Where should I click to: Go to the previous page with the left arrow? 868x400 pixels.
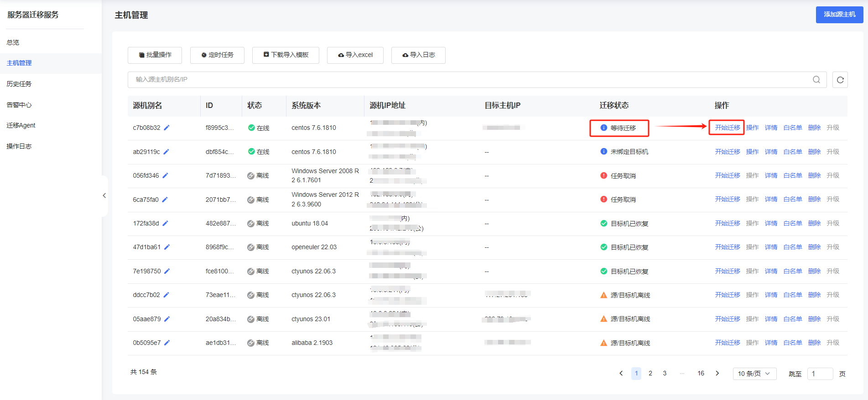[x=621, y=373]
